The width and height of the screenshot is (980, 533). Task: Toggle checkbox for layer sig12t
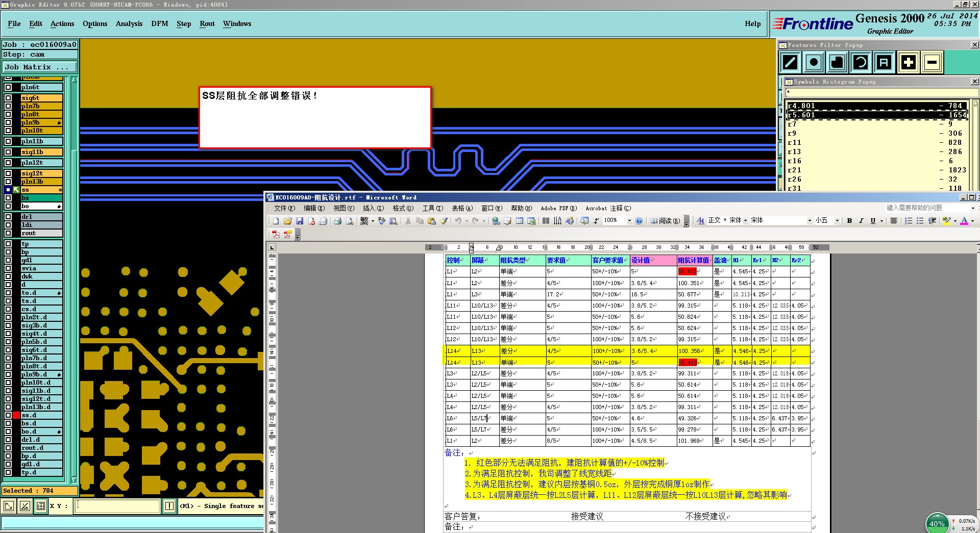[8, 173]
